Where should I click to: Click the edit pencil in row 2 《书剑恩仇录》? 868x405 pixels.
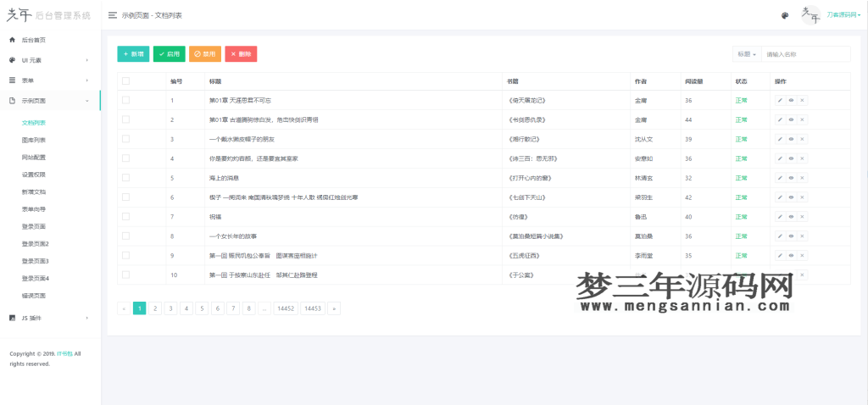point(780,119)
